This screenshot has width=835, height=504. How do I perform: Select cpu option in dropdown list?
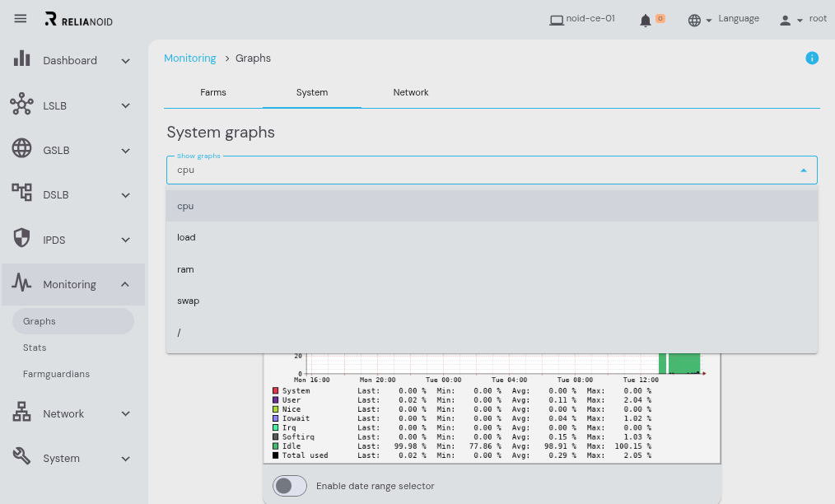tap(492, 206)
